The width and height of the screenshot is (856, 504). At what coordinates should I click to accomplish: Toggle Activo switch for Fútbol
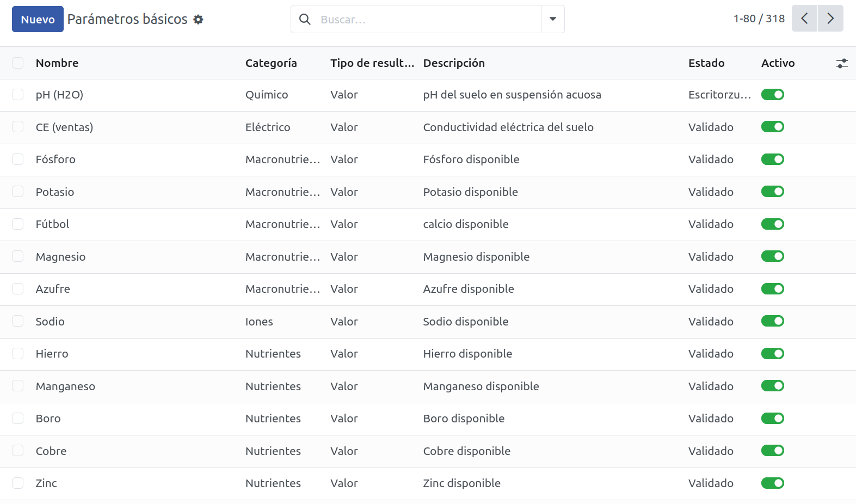coord(773,224)
